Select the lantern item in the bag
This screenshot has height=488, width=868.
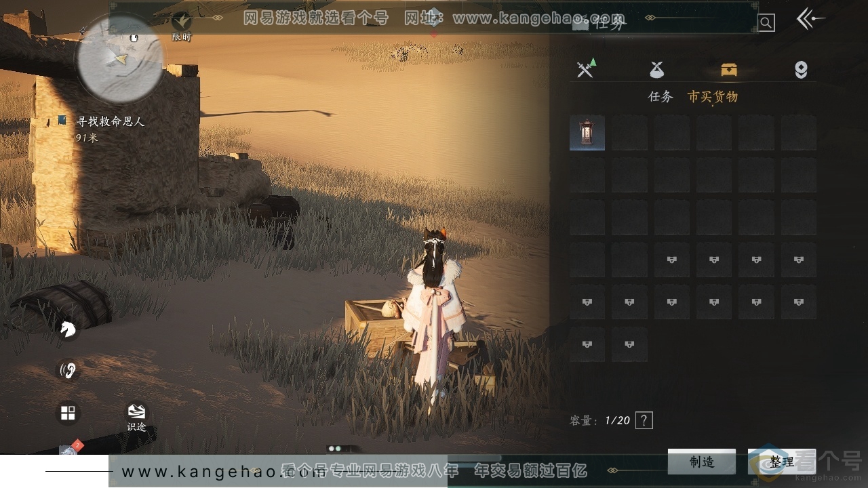pyautogui.click(x=587, y=133)
